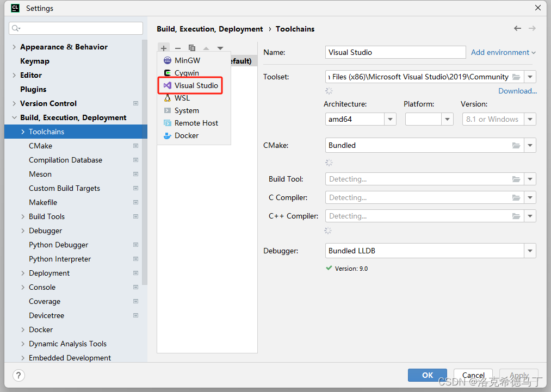Copy the selected toolchain with duplicate icon
The image size is (551, 392).
pos(192,48)
